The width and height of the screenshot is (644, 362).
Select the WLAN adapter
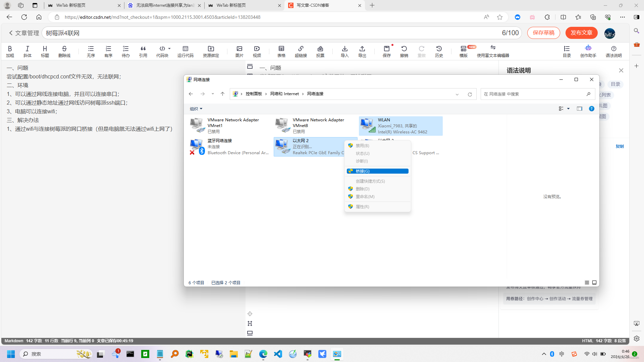(401, 126)
